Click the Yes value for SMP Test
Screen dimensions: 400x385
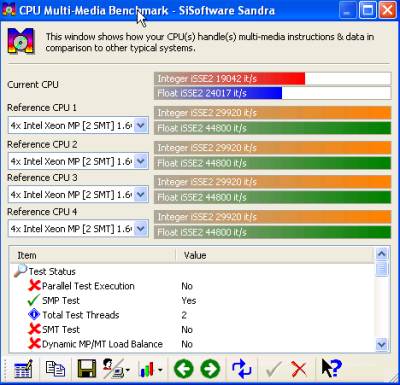(x=189, y=300)
